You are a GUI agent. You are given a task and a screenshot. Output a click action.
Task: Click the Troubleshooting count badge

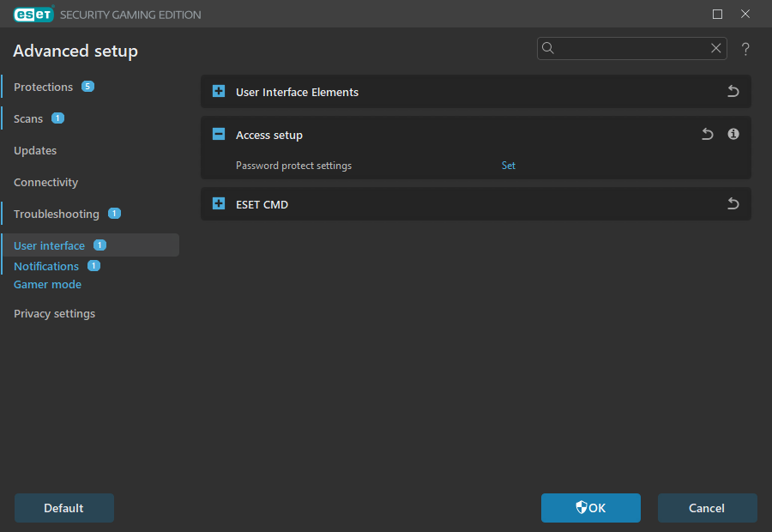pos(114,214)
